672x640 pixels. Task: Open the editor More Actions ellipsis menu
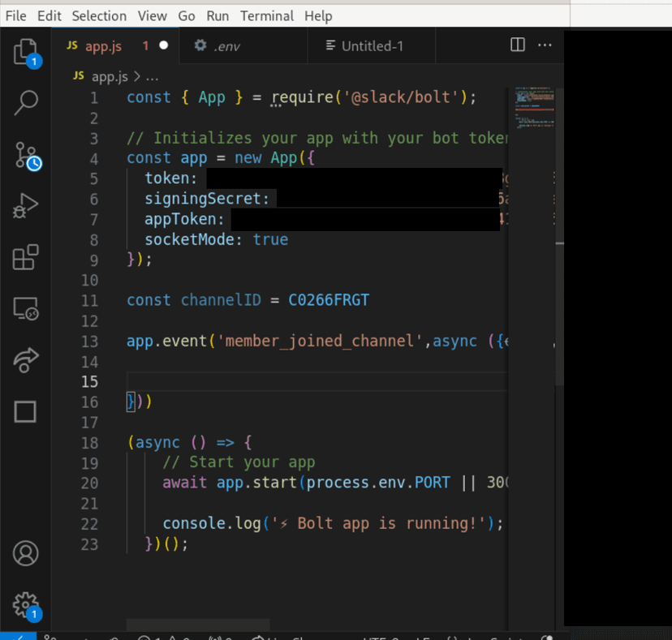tap(545, 45)
